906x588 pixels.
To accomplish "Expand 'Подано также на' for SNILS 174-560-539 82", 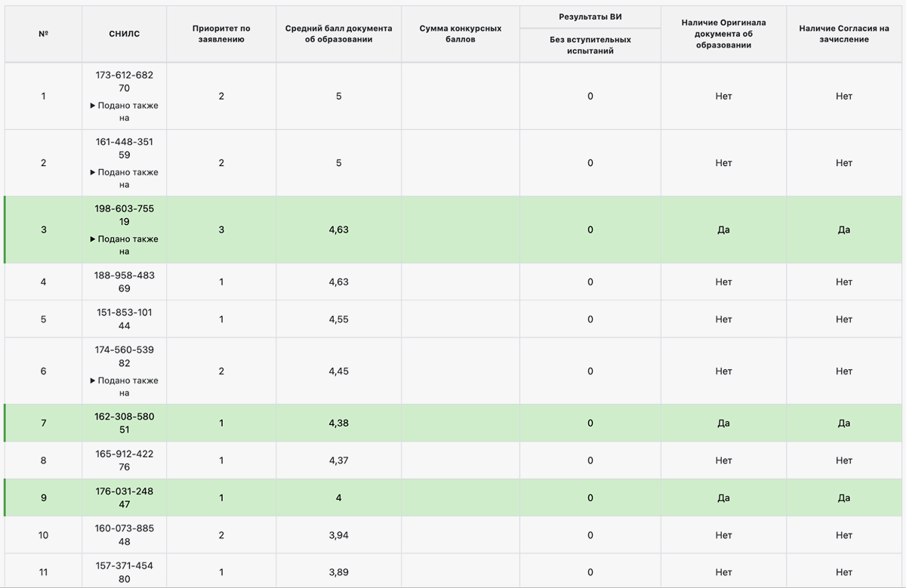I will (125, 386).
